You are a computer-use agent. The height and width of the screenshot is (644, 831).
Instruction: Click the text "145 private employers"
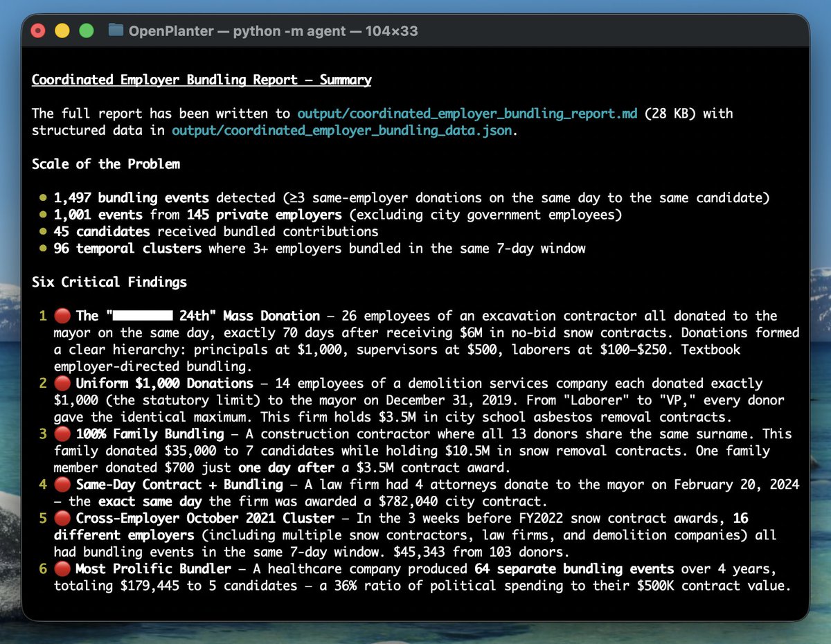[x=264, y=215]
